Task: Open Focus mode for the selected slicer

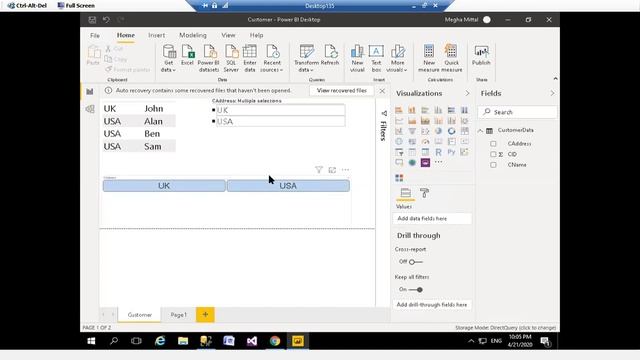Action: (x=332, y=170)
